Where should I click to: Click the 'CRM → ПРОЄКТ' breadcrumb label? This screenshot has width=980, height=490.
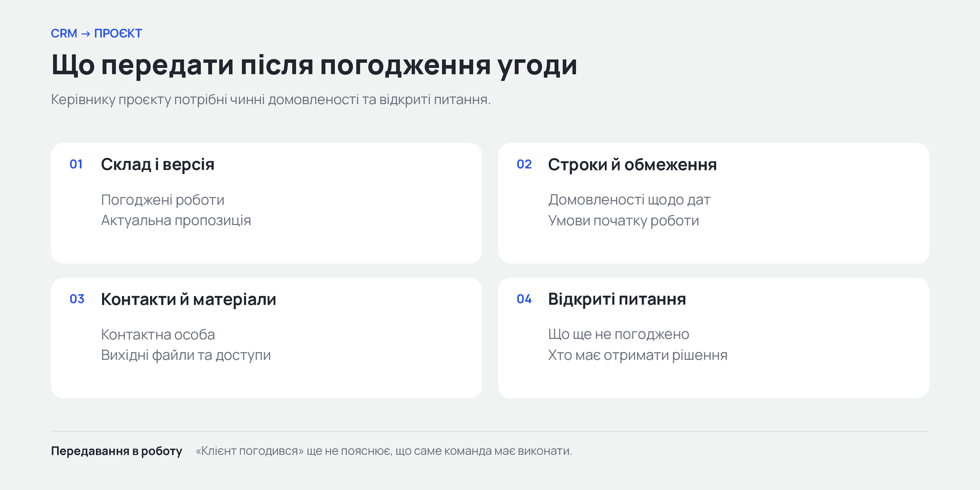(x=96, y=33)
